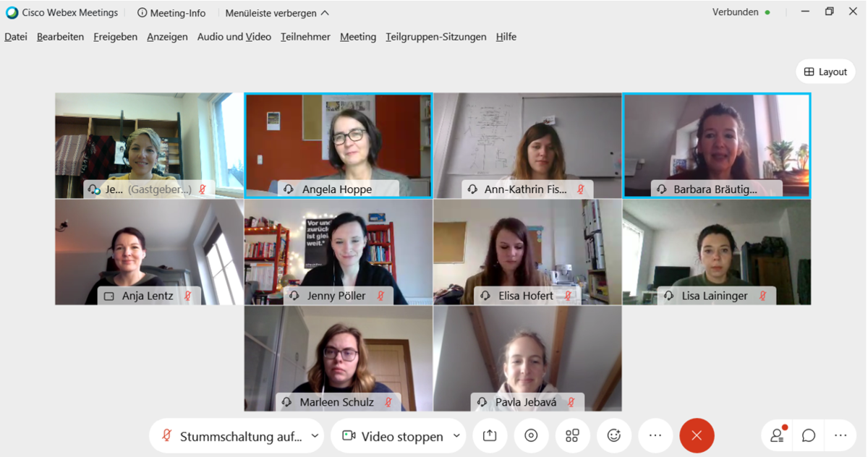Select Angela Hoppe's video tile
The image size is (868, 457).
point(339,145)
